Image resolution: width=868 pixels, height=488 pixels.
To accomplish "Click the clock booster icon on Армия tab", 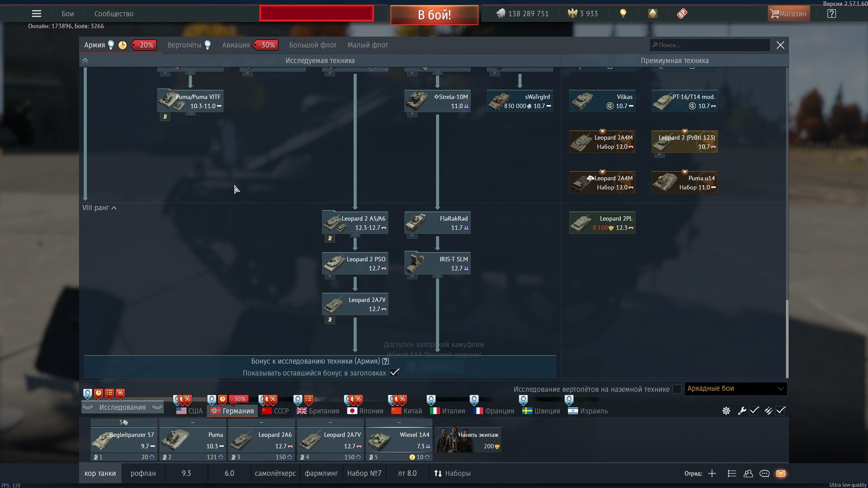I will coord(122,45).
